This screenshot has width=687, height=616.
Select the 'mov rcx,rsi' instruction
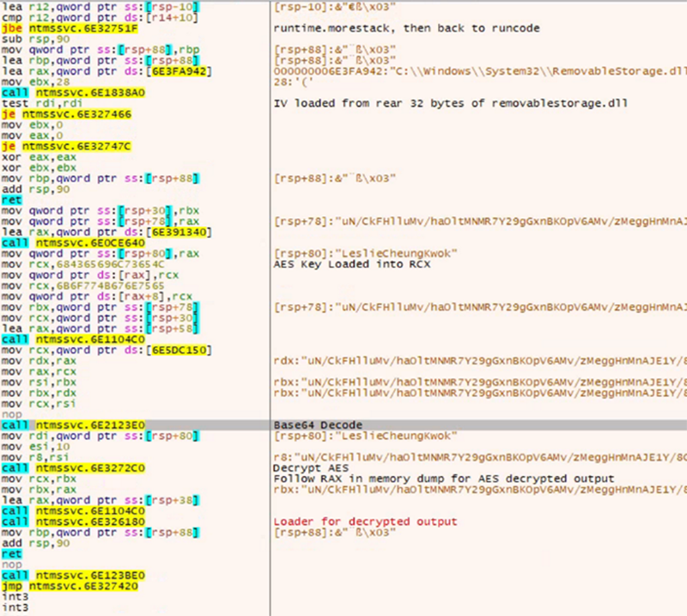click(39, 404)
